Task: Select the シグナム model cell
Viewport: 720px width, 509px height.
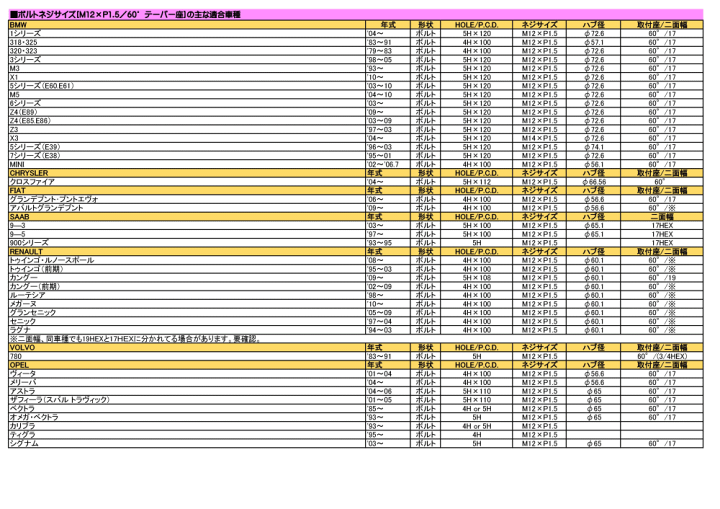Action: click(187, 444)
